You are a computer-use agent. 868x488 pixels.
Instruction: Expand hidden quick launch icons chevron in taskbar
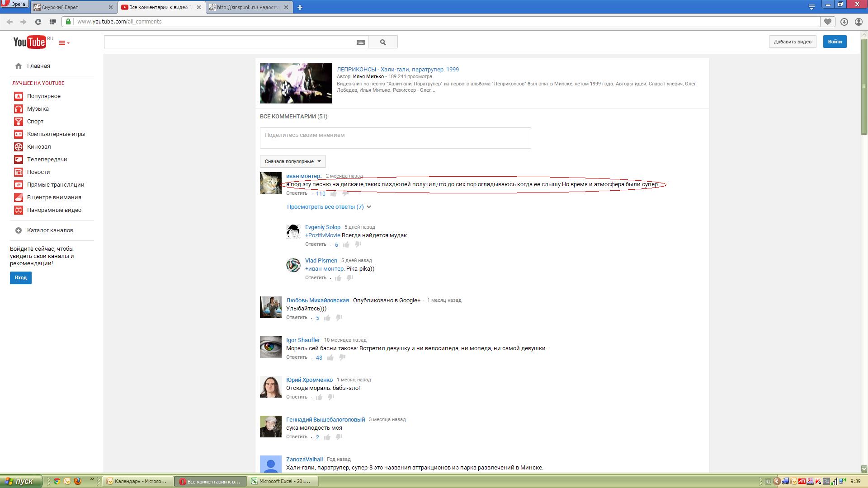(x=92, y=479)
